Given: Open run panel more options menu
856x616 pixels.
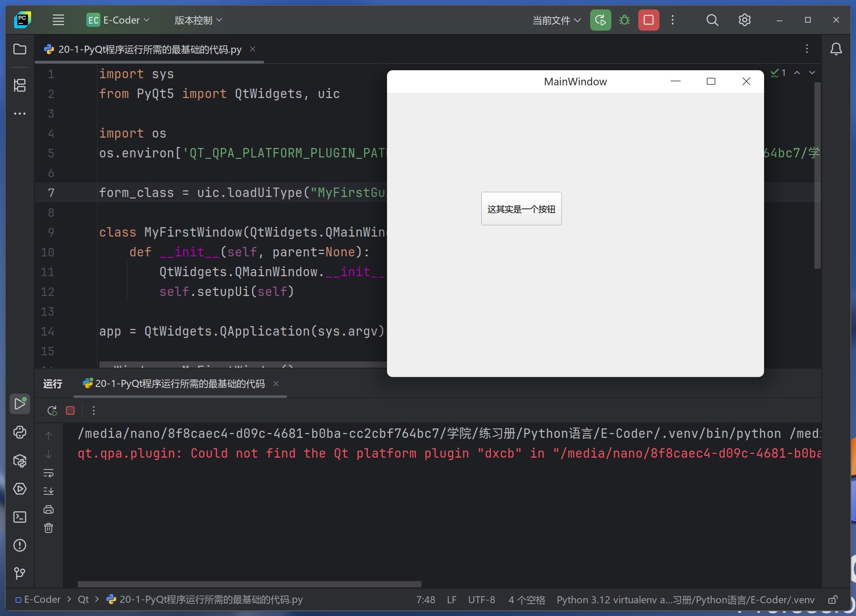Looking at the screenshot, I should click(x=94, y=411).
